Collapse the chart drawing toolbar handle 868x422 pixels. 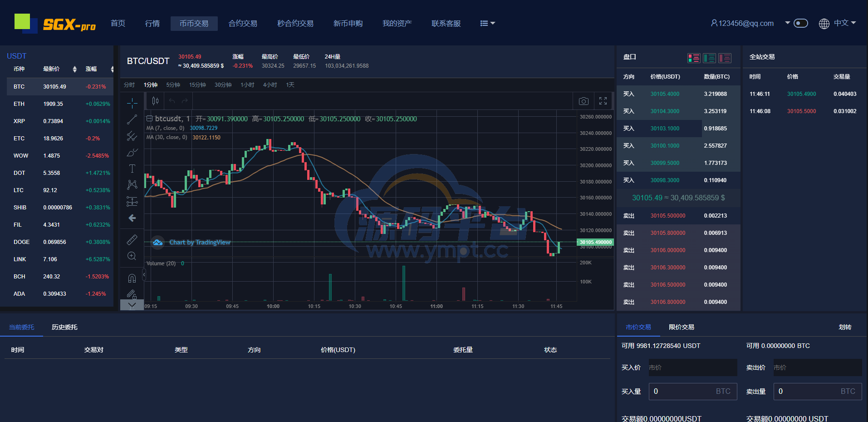144,274
